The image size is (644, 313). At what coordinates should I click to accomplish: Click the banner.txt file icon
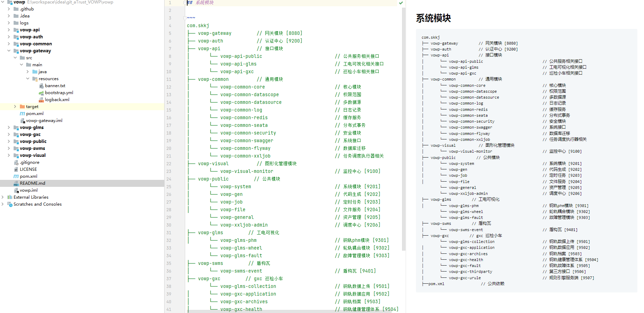coord(41,86)
